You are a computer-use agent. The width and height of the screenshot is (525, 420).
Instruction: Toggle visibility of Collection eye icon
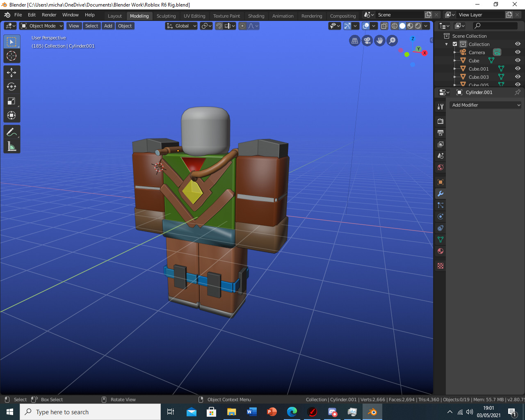pyautogui.click(x=518, y=44)
